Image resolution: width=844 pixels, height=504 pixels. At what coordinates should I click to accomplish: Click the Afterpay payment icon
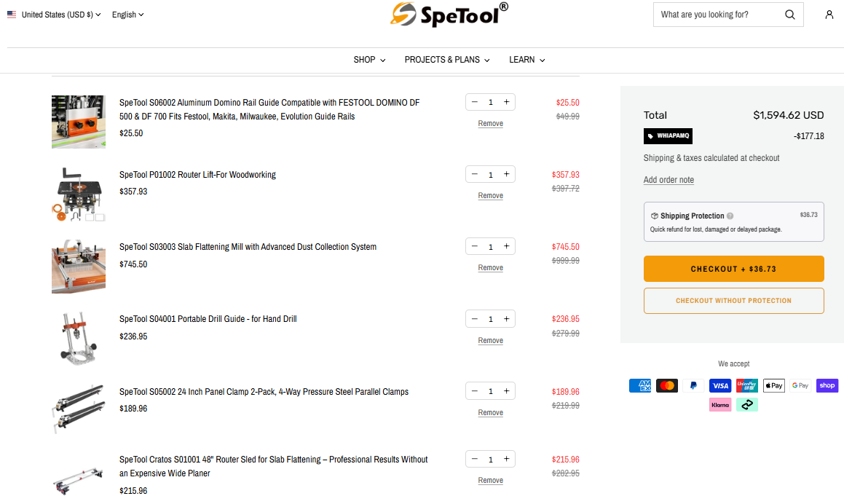tap(747, 405)
